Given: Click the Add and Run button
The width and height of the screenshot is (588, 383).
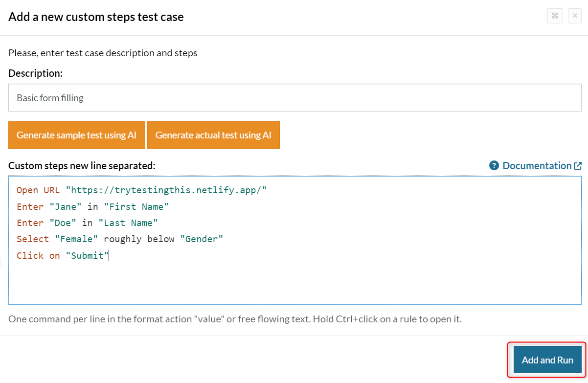Looking at the screenshot, I should tap(547, 360).
